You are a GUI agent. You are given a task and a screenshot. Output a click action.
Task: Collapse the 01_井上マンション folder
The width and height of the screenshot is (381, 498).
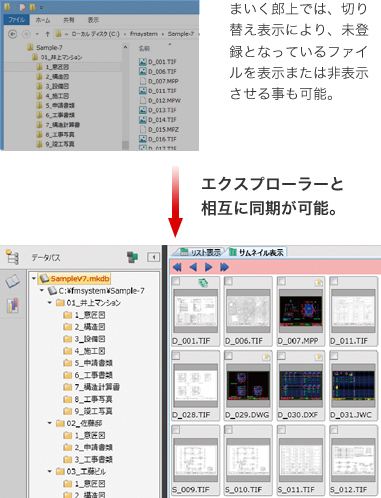coord(50,303)
